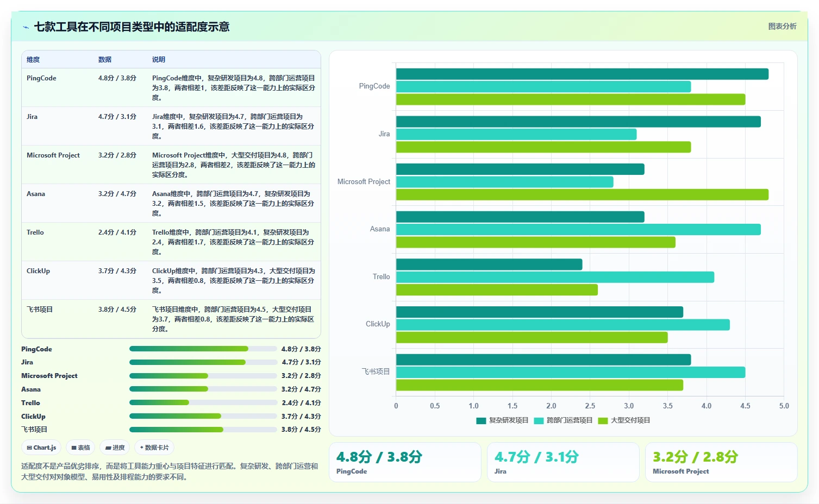Click the Asana y-axis chart label
Screen dimensions: 819x504
[x=380, y=229]
